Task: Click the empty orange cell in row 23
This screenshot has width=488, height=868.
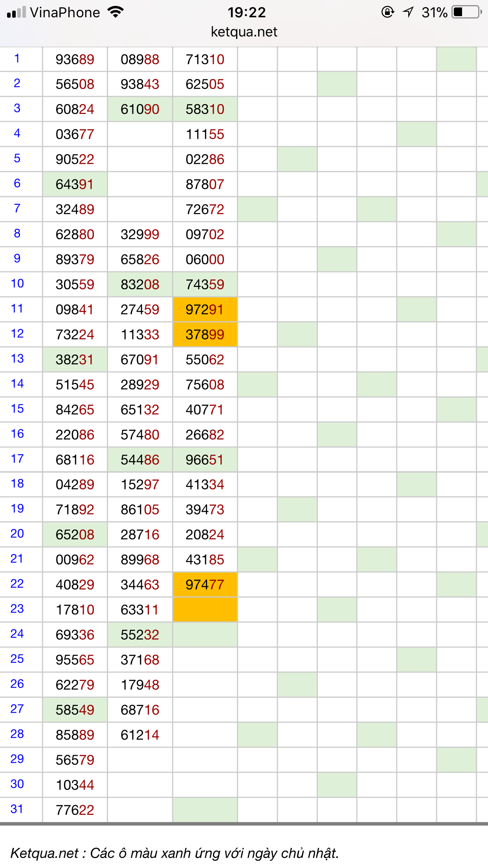Action: pos(205,610)
